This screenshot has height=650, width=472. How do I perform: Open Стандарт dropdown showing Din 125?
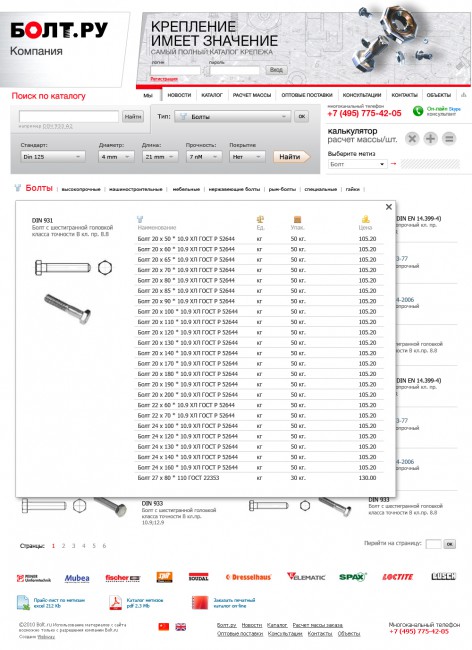click(53, 157)
